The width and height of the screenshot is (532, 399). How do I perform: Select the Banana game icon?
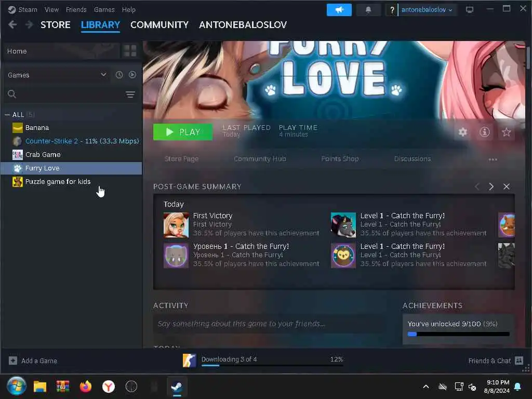(18, 128)
